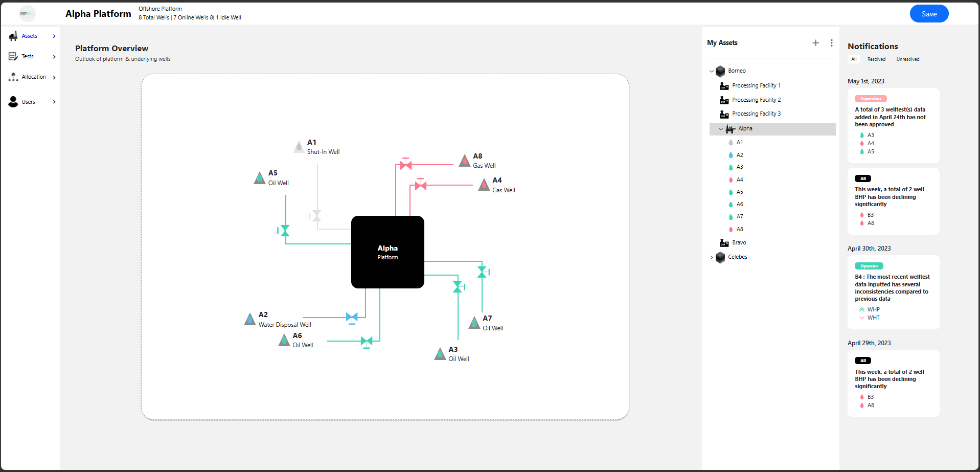Screen dimensions: 980x472
Task: Open the three-dot menu in My Assets
Action: coord(831,43)
